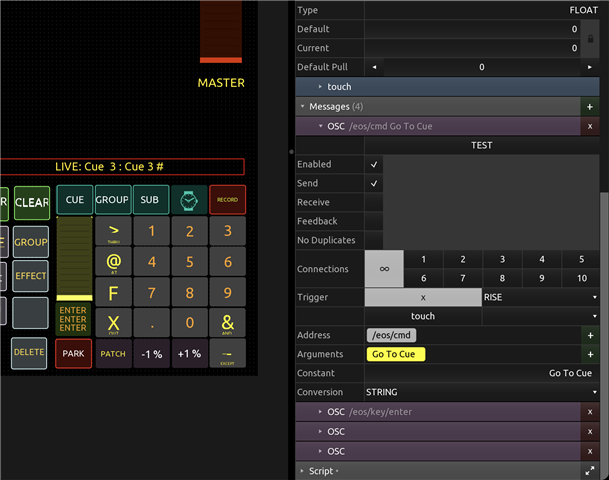This screenshot has width=609, height=480.
Task: Increase Default Pull with right arrow
Action: tap(590, 67)
